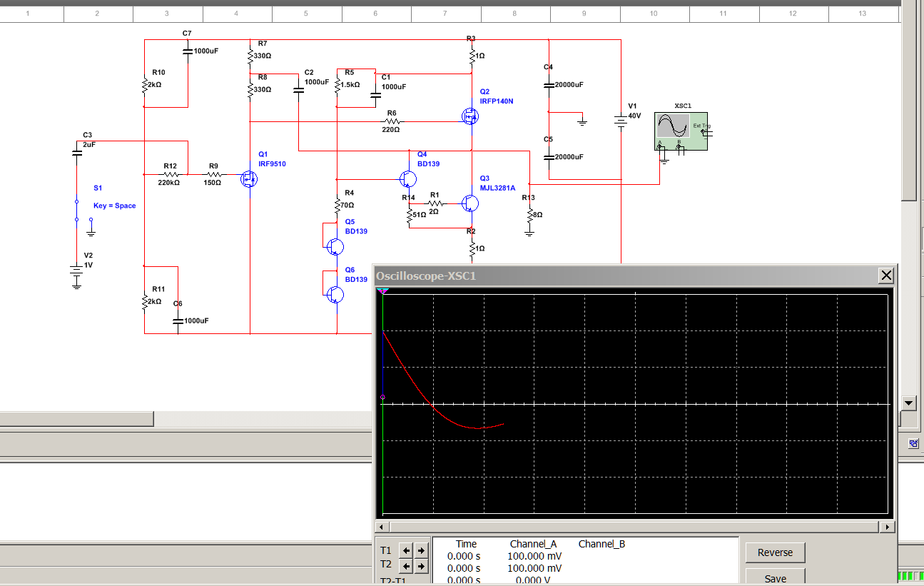Select the XSC1 oscilloscope instrument symbol

[681, 131]
